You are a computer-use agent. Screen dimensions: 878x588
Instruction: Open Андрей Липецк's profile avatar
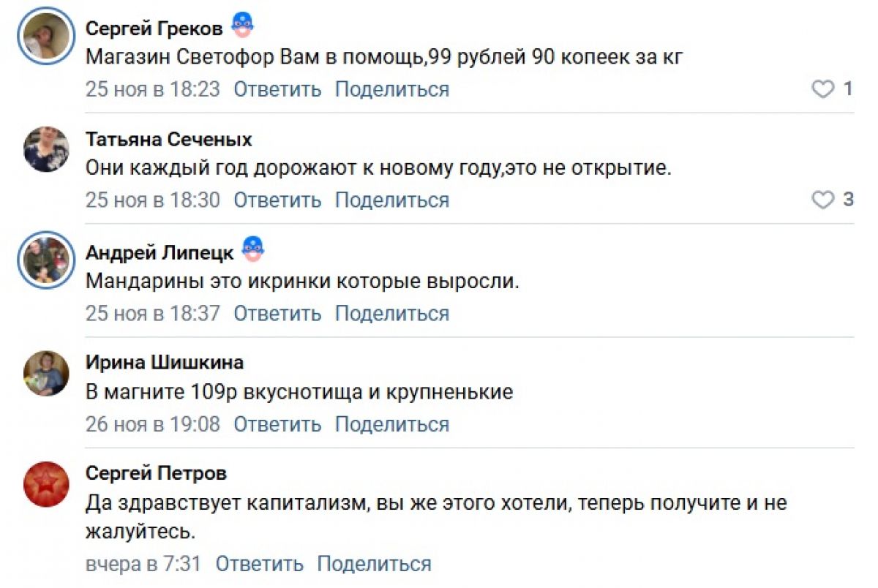[46, 261]
